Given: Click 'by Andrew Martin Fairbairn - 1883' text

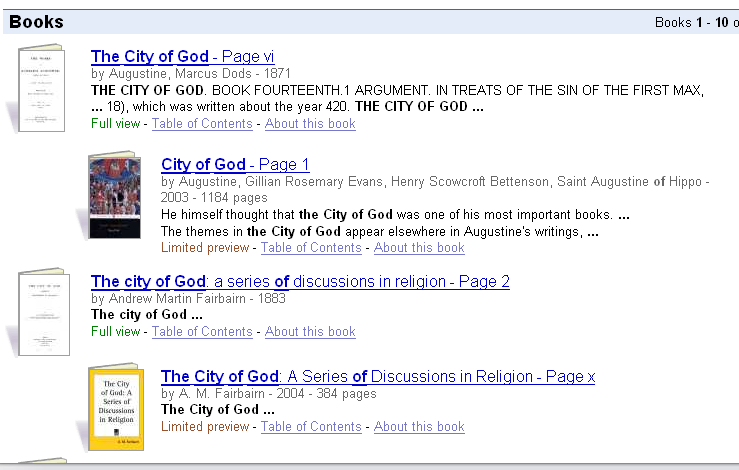Looking at the screenshot, I should coord(188,298).
